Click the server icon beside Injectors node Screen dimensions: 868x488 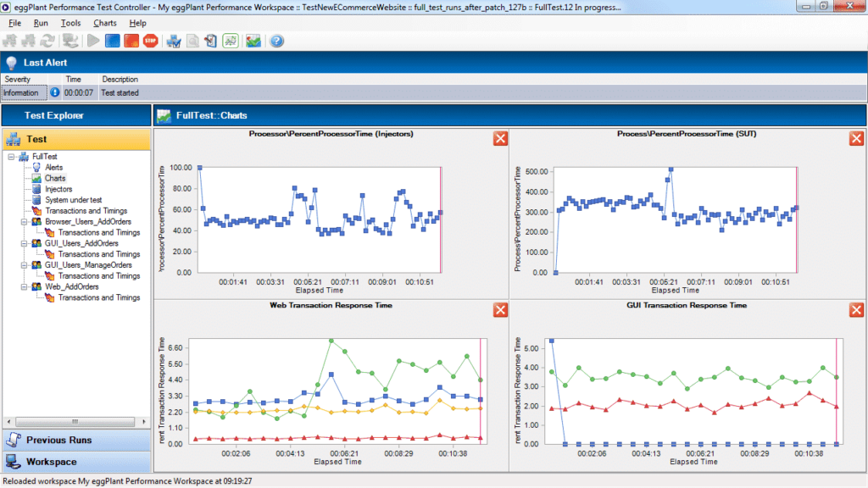[36, 189]
